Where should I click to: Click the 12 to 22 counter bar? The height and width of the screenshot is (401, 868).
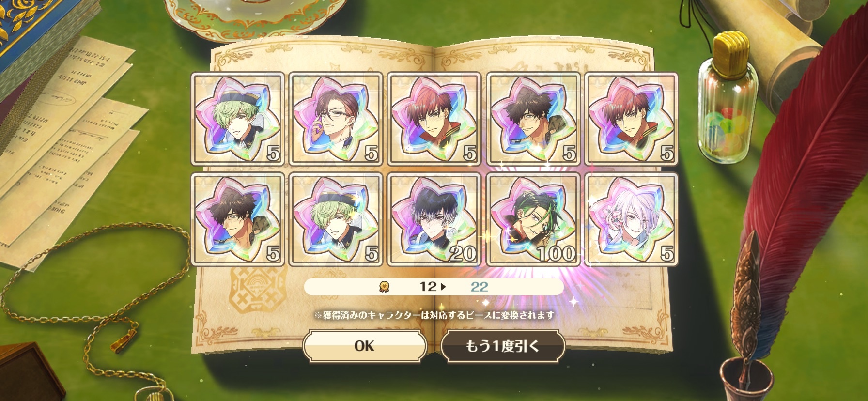pos(434,287)
